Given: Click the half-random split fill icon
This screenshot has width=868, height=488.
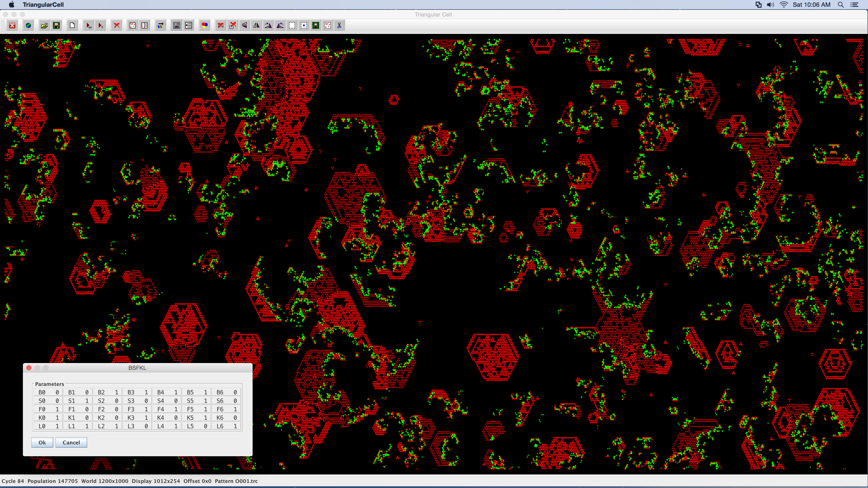Looking at the screenshot, I should (x=145, y=25).
